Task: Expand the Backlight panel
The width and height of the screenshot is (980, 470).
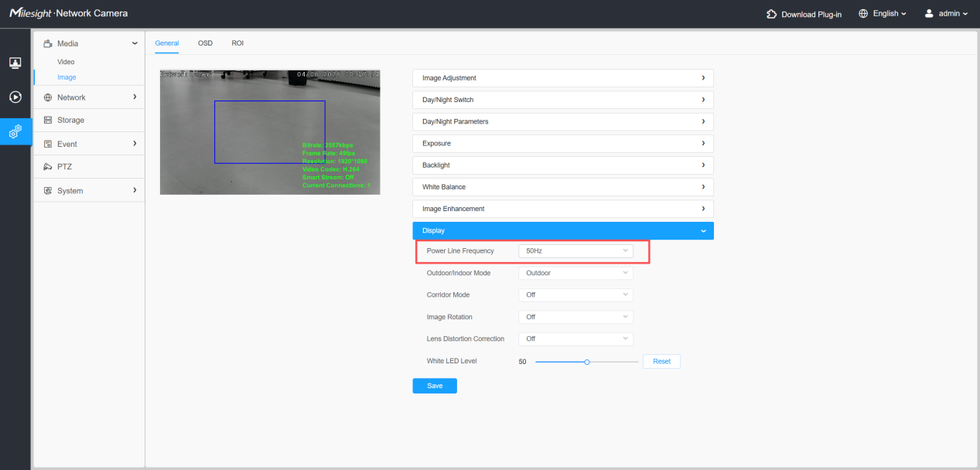Action: click(x=563, y=165)
